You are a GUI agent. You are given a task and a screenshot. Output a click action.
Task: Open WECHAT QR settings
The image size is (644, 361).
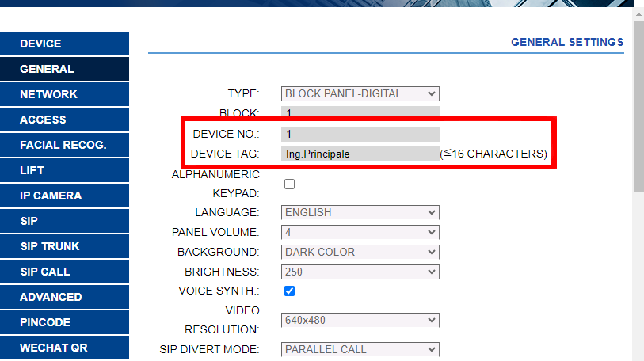[x=65, y=348]
